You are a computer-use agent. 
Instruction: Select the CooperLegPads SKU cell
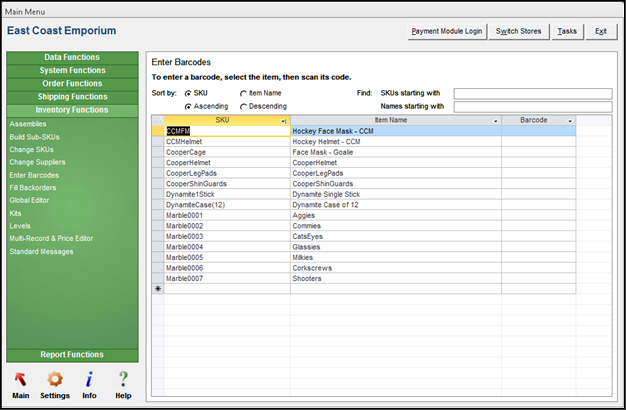[x=227, y=173]
